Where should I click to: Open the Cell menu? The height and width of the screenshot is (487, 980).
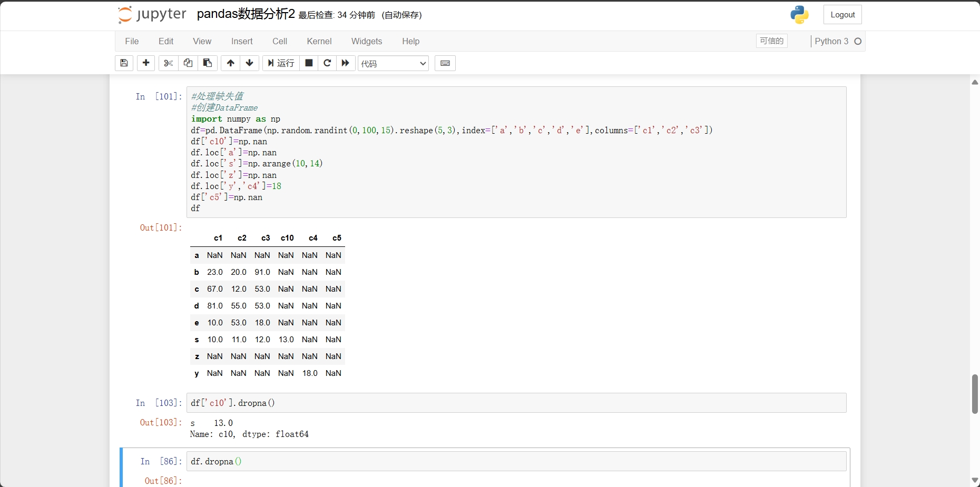click(280, 41)
